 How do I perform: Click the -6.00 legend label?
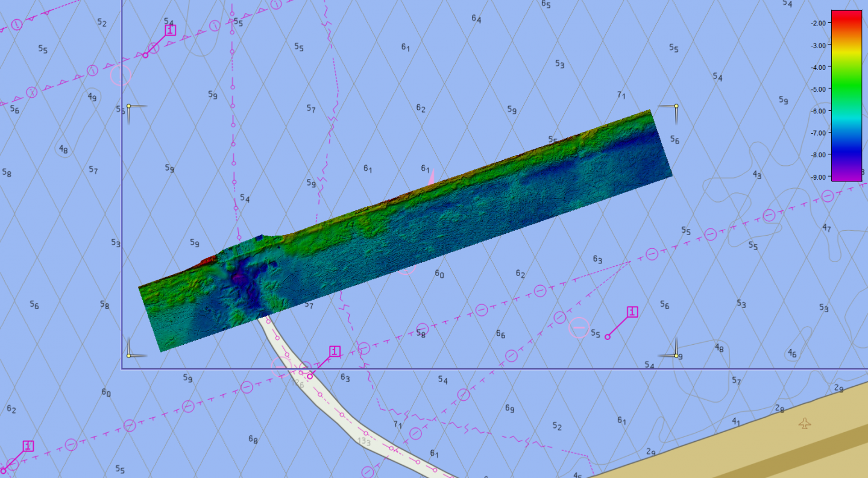(818, 111)
